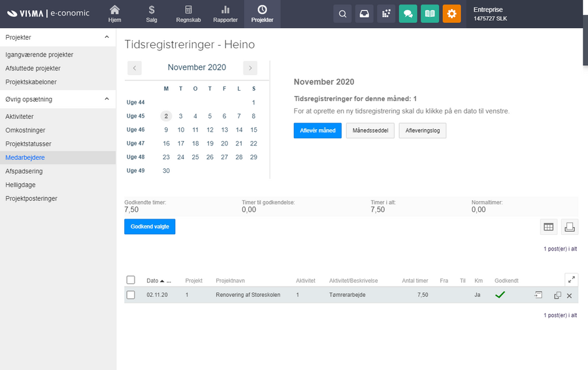Open the search icon in top bar
Viewport: 588px width, 370px height.
pos(342,14)
